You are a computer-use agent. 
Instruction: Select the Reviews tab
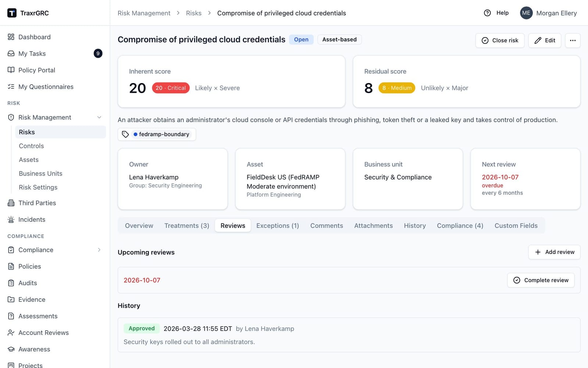(233, 226)
